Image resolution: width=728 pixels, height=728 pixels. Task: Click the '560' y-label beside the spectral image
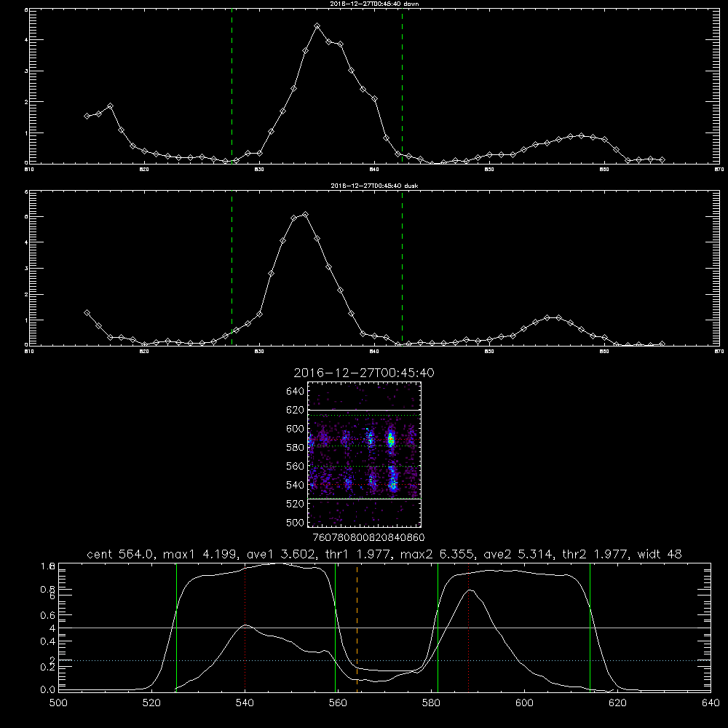[296, 466]
